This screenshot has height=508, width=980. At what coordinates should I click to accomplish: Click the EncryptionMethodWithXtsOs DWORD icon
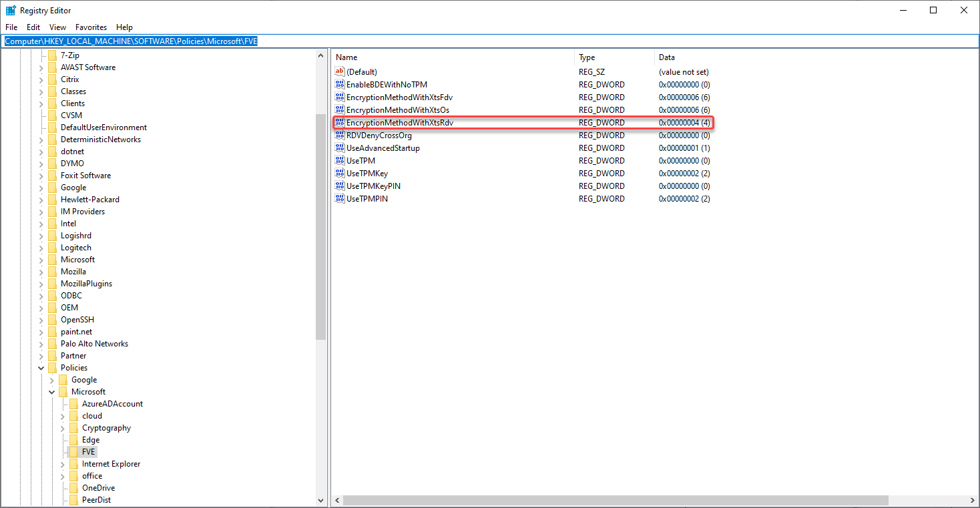(340, 110)
